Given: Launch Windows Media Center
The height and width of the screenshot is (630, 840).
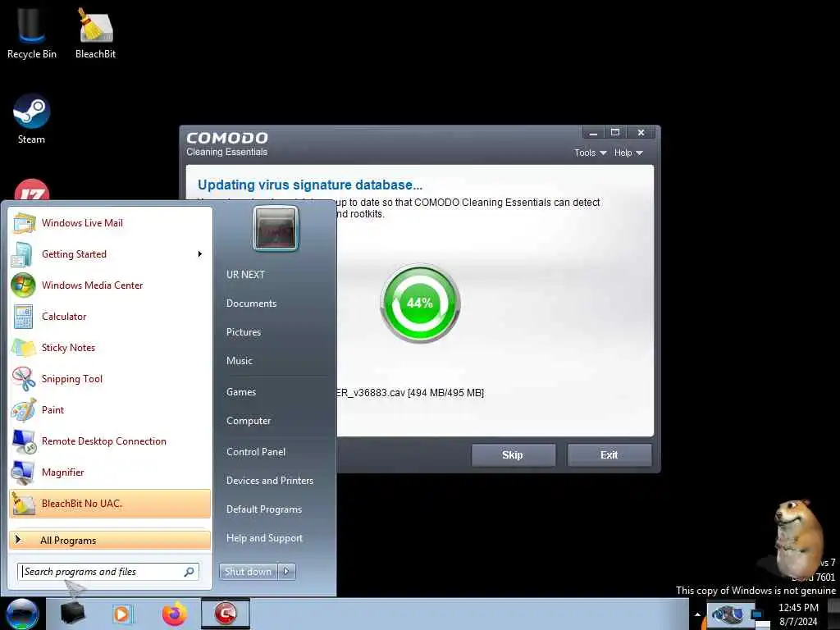Looking at the screenshot, I should [110, 285].
